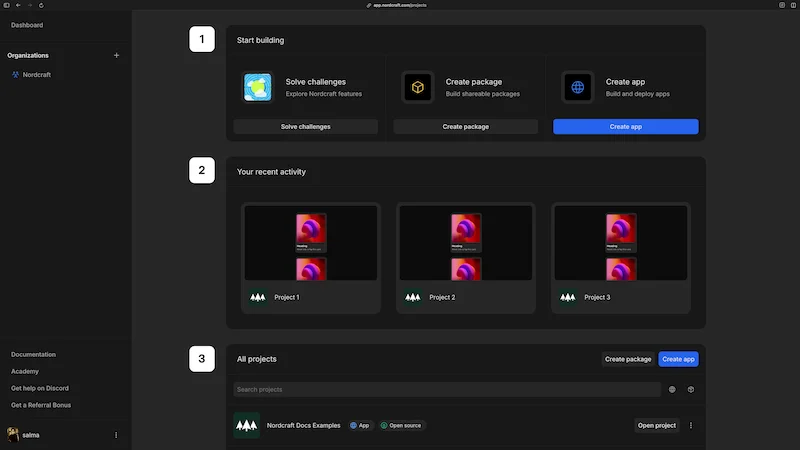This screenshot has width=800, height=450.
Task: Click the Create package cube icon
Action: click(417, 87)
